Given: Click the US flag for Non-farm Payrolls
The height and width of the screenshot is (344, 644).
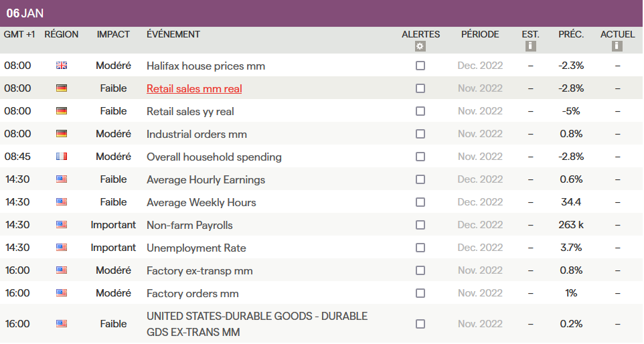Looking at the screenshot, I should 62,225.
